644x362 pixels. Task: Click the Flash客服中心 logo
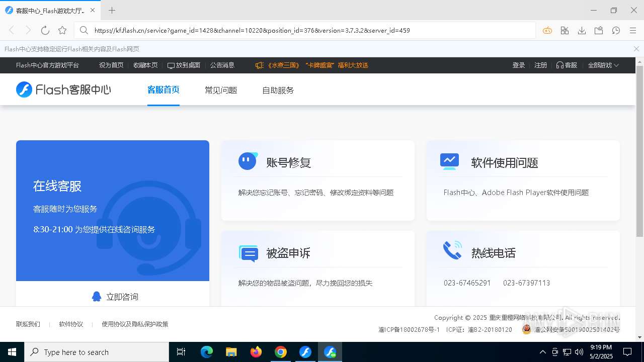pos(63,89)
